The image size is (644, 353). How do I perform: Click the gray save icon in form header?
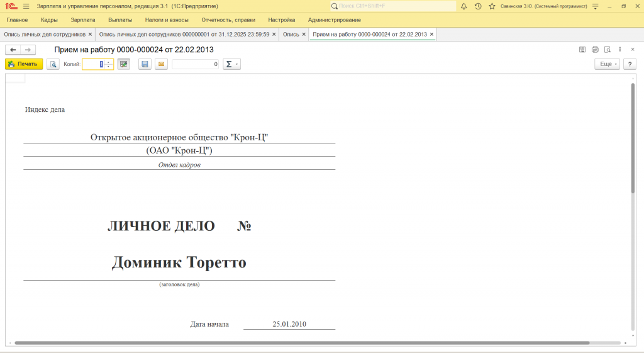[582, 50]
